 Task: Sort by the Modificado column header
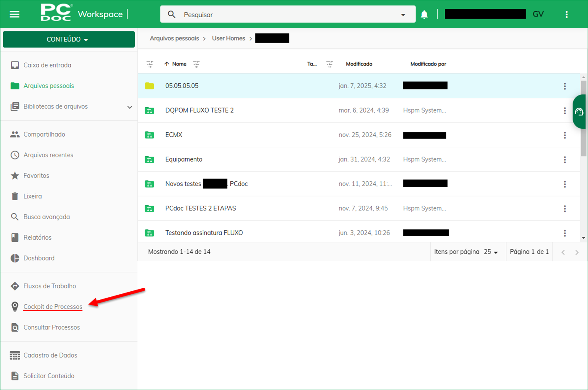pyautogui.click(x=359, y=64)
